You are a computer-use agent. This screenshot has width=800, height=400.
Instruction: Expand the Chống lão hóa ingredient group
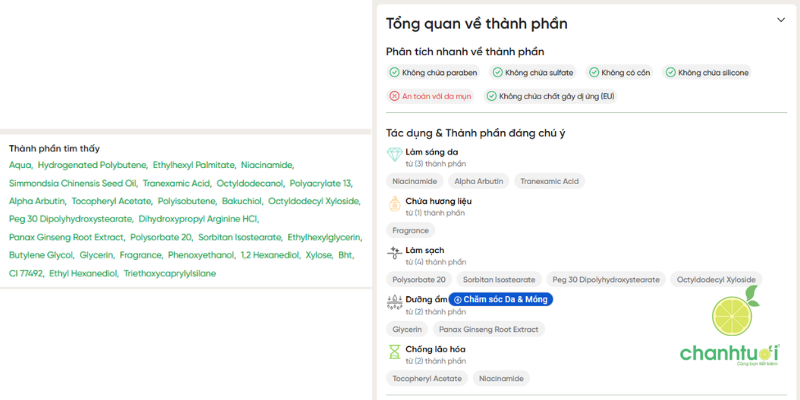coord(435,349)
